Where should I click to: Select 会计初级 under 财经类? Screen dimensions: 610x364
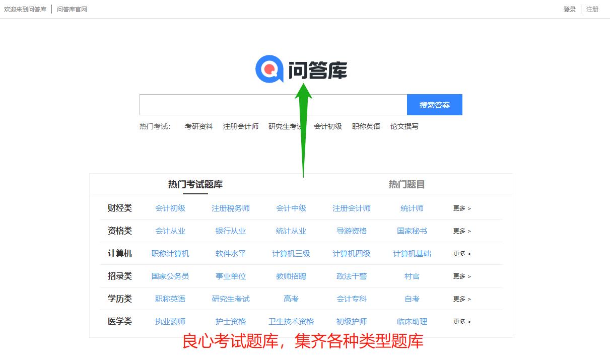coord(170,208)
